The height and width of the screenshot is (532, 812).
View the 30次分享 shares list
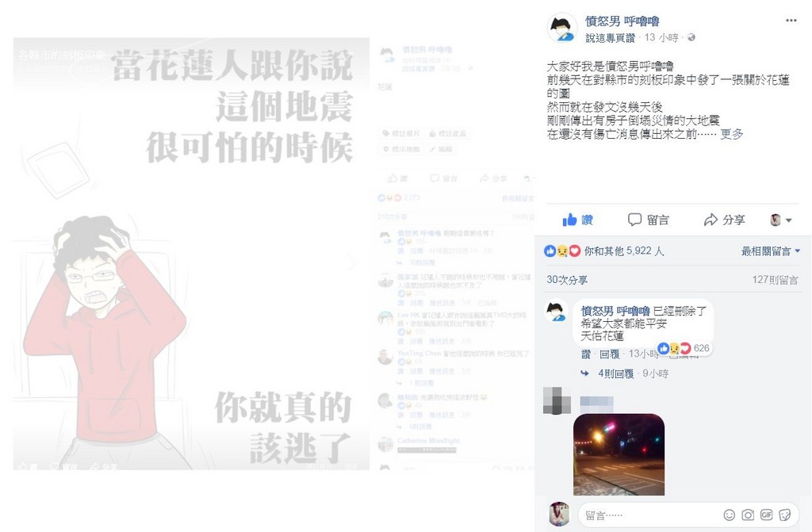(x=566, y=280)
